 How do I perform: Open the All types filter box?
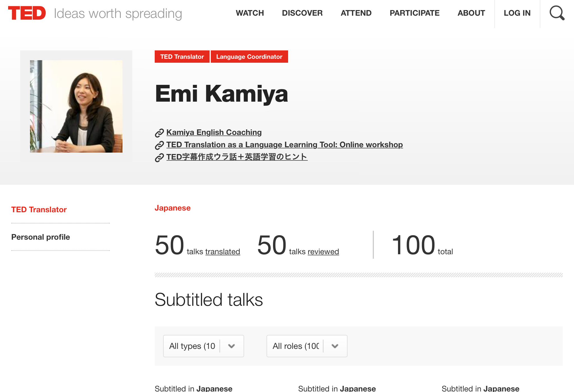(192, 346)
